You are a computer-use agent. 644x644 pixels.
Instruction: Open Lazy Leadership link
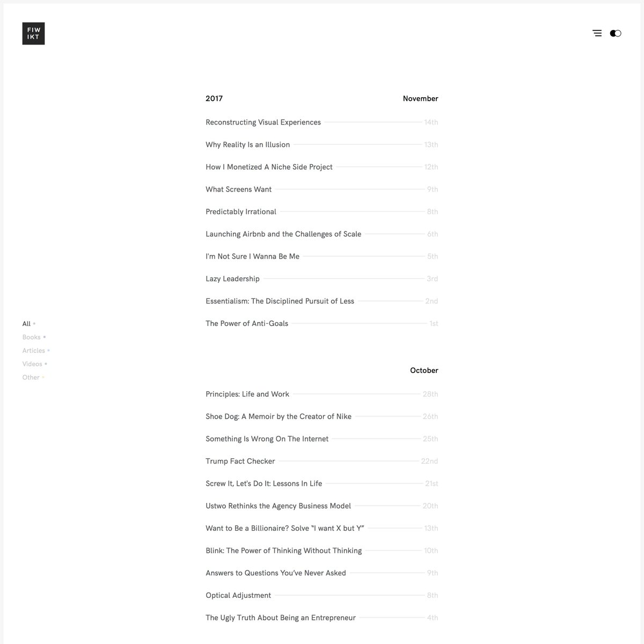click(x=232, y=279)
